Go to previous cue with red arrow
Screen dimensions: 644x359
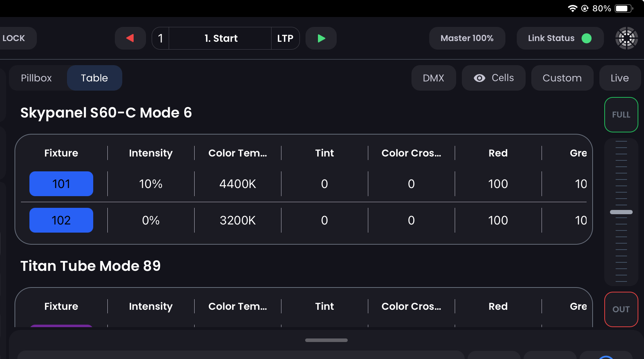coord(130,38)
